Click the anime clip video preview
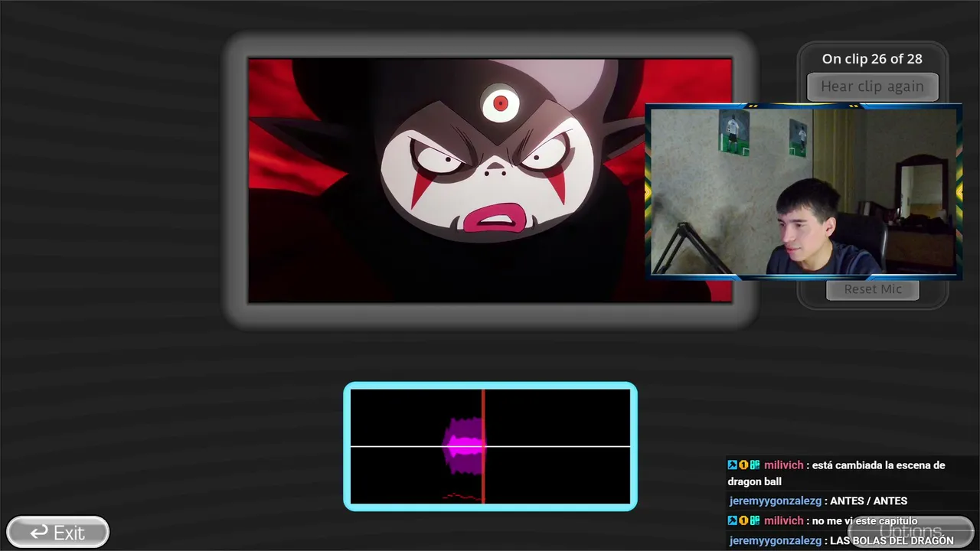This screenshot has width=980, height=551. coord(490,181)
